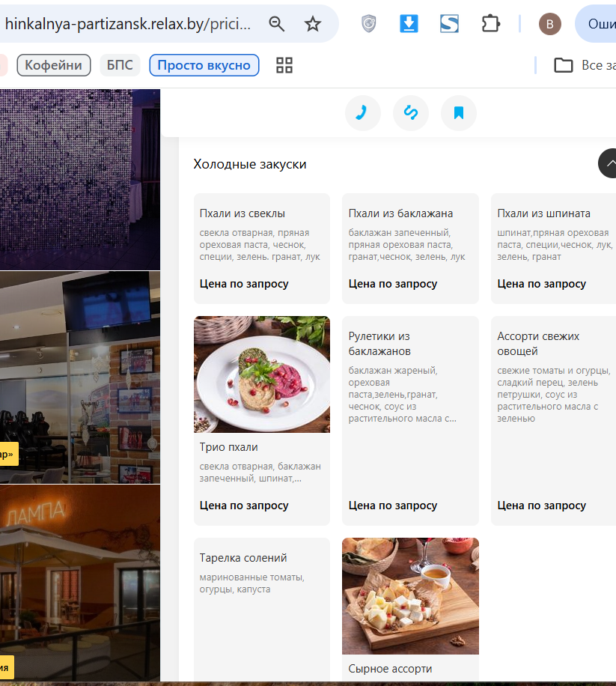
Task: Click the маринованные томаты ingredients text
Action: click(x=251, y=583)
